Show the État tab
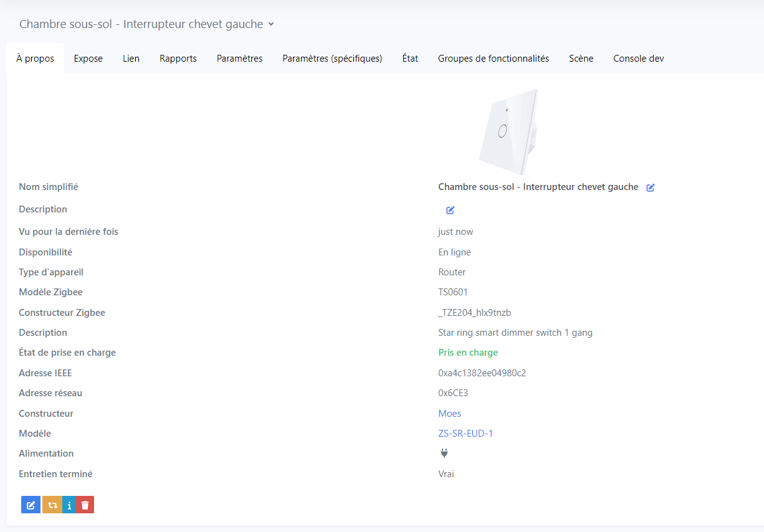 click(410, 59)
